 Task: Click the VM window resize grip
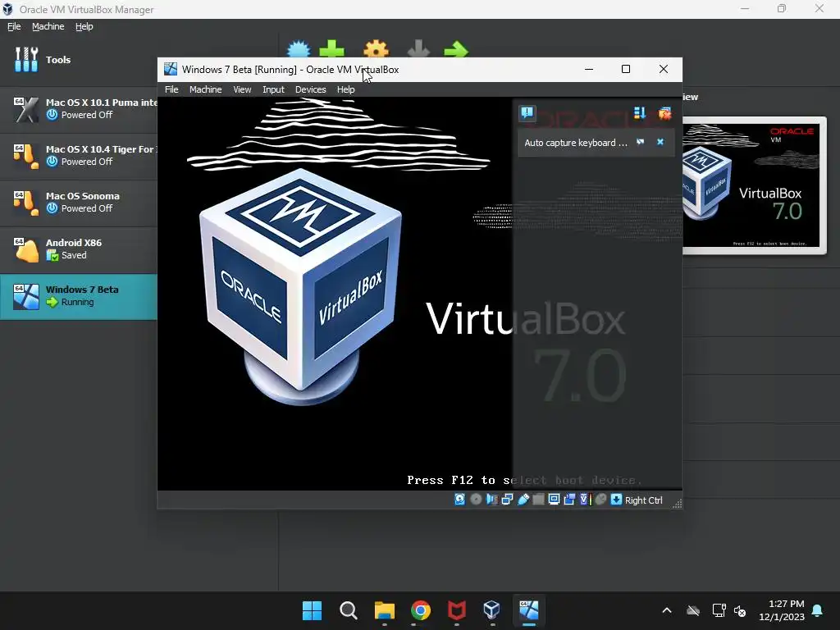pos(677,503)
